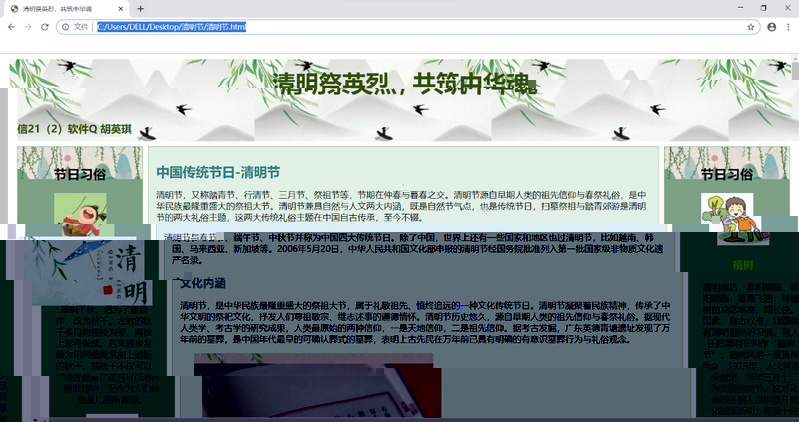Click the 节日习俗 heading on left sidebar

80,173
